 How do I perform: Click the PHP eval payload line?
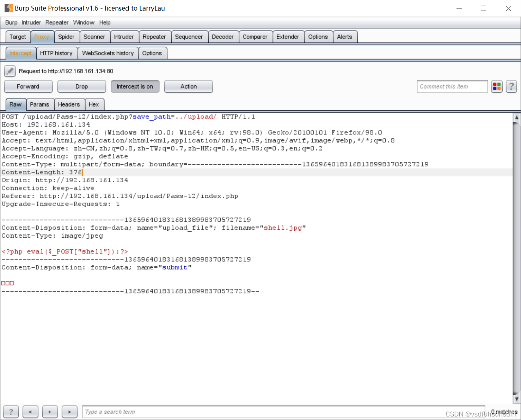[65, 251]
